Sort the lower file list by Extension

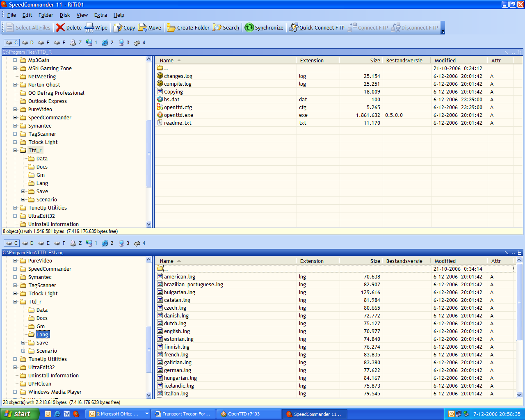pos(317,261)
